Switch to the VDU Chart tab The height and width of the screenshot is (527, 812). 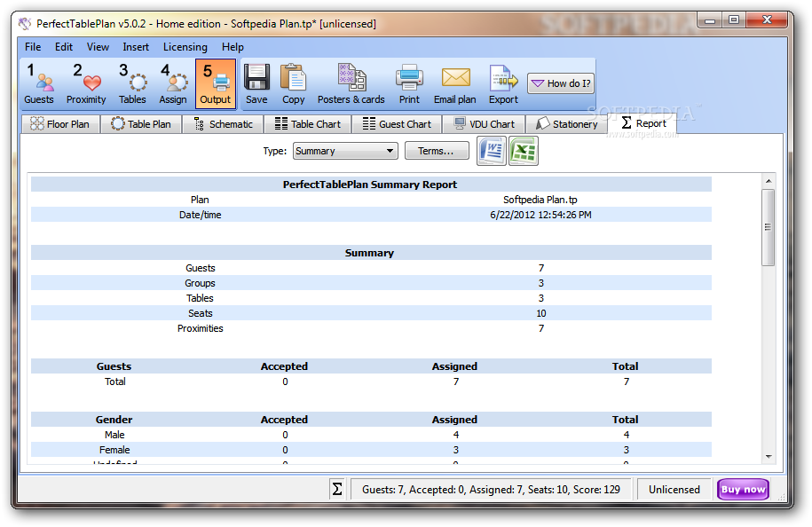pyautogui.click(x=485, y=124)
